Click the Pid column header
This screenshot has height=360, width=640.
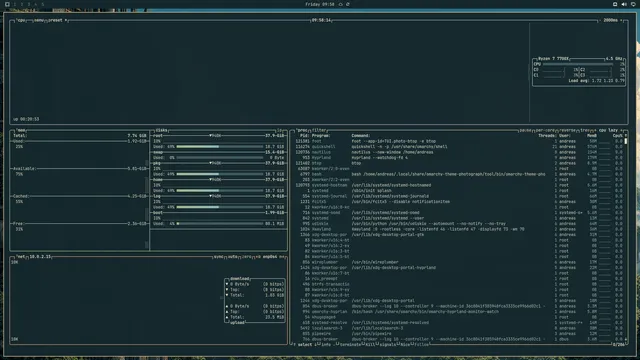point(304,136)
